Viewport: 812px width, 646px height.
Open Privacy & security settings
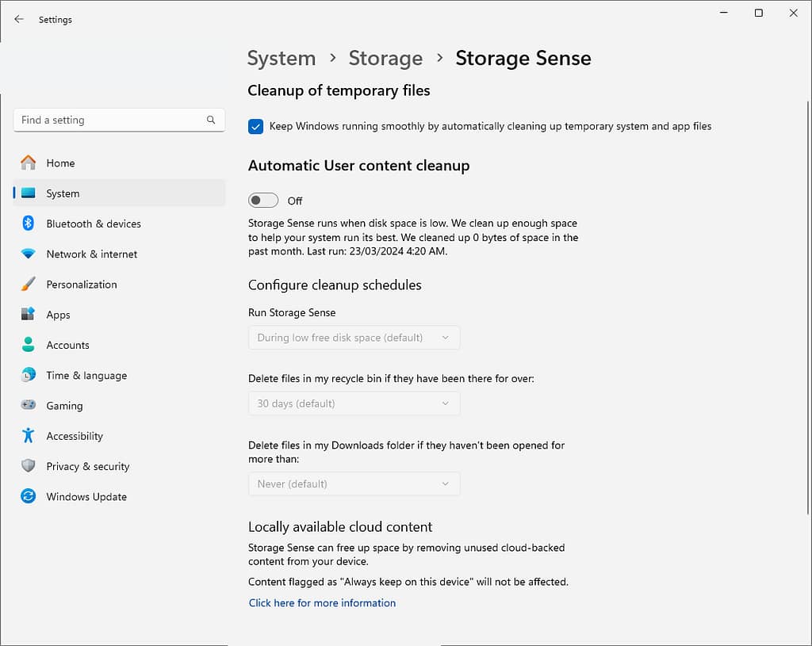pyautogui.click(x=88, y=466)
